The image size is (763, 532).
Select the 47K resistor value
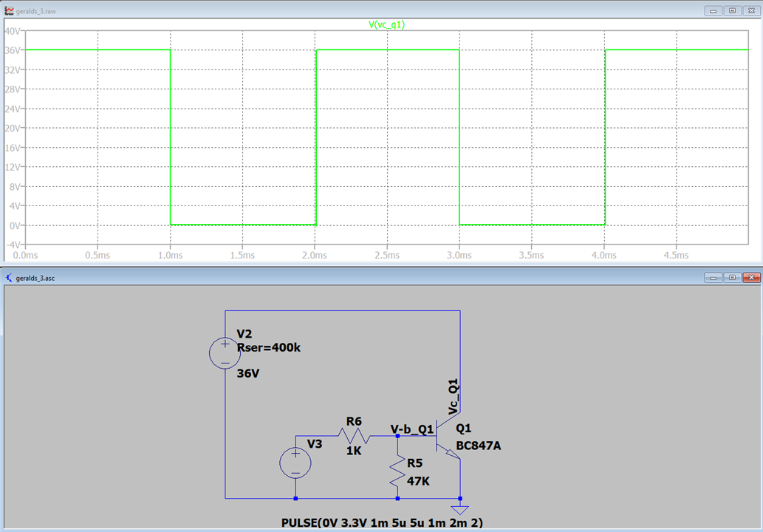click(418, 481)
